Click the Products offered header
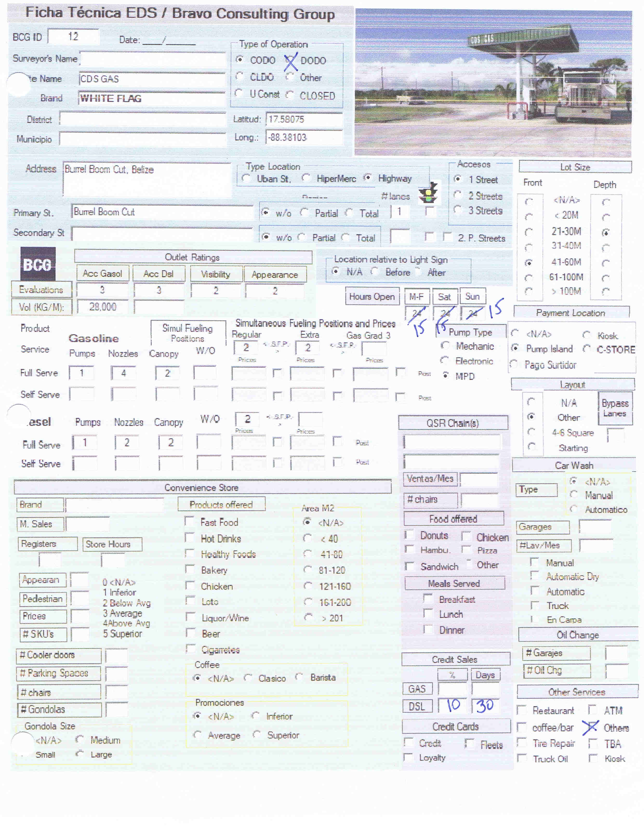 (x=221, y=504)
